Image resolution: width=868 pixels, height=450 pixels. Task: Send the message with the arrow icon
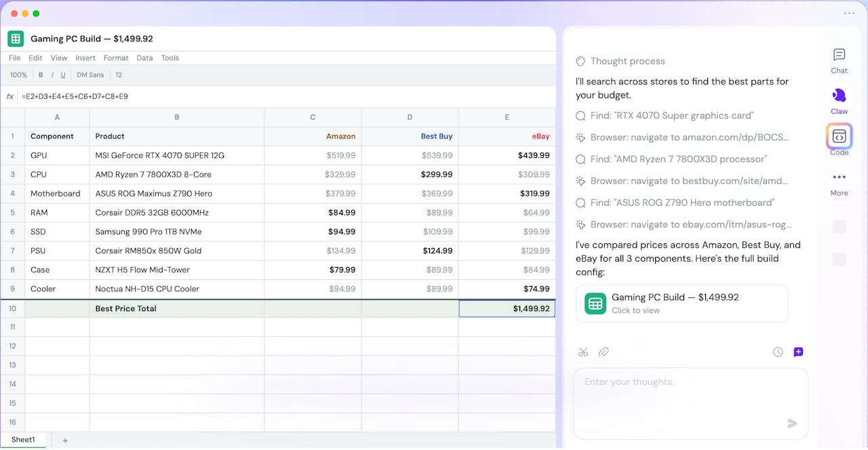tap(792, 424)
